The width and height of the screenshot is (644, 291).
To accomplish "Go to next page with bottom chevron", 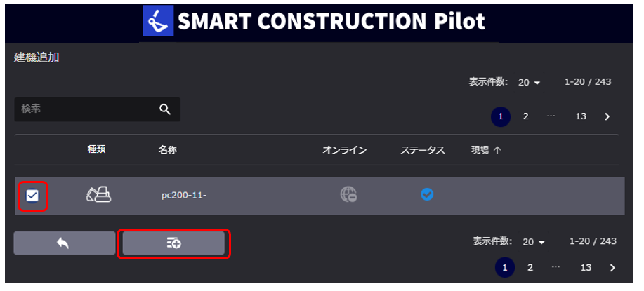I will point(612,268).
